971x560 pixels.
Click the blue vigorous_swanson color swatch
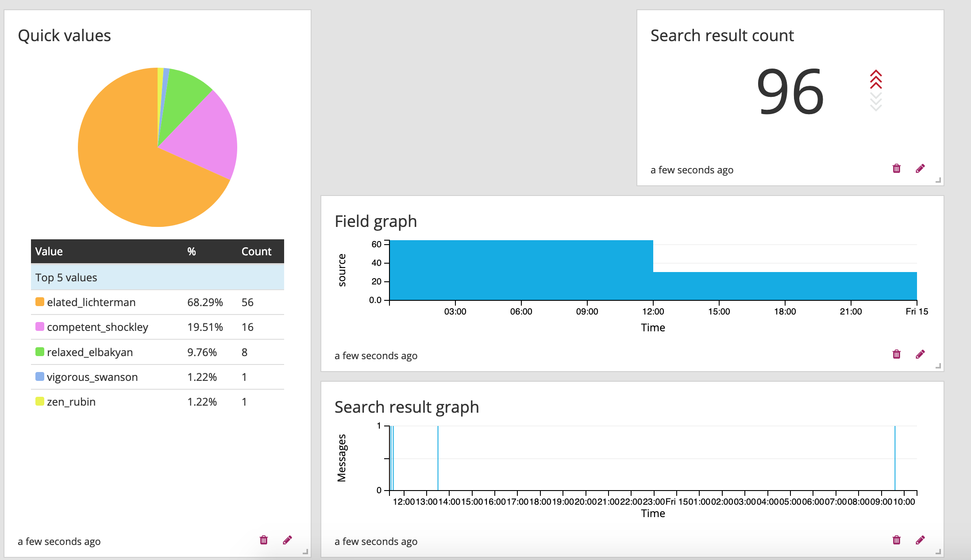40,376
